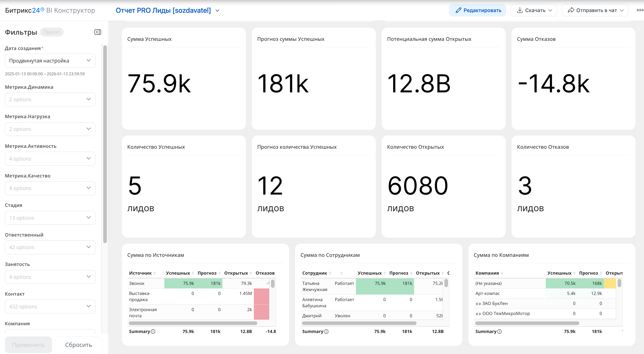Open the Скачать download menu
This screenshot has width=644, height=354.
coord(533,10)
